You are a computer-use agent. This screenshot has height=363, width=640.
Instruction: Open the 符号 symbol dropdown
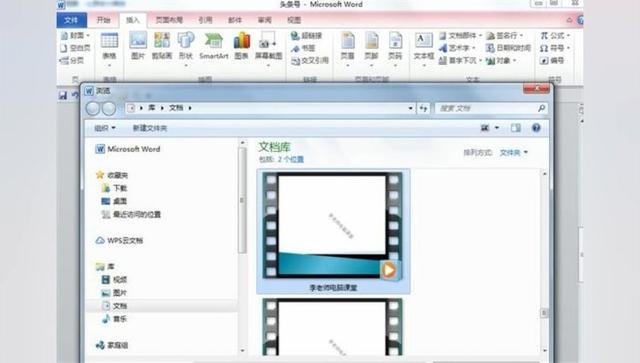(x=556, y=48)
